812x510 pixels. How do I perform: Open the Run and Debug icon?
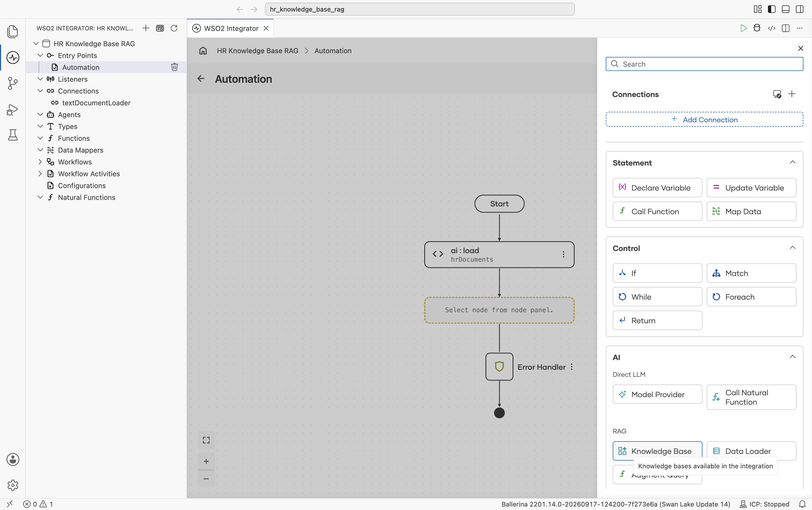tap(12, 109)
